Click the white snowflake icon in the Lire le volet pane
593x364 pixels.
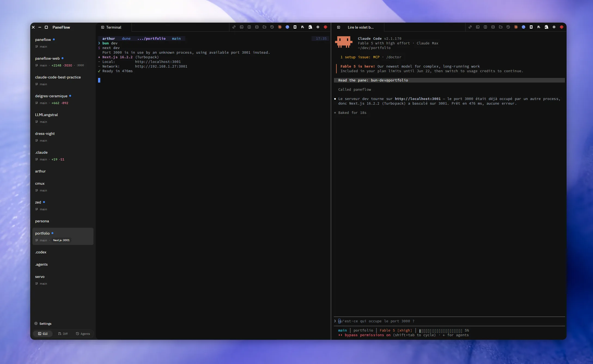tap(554, 27)
